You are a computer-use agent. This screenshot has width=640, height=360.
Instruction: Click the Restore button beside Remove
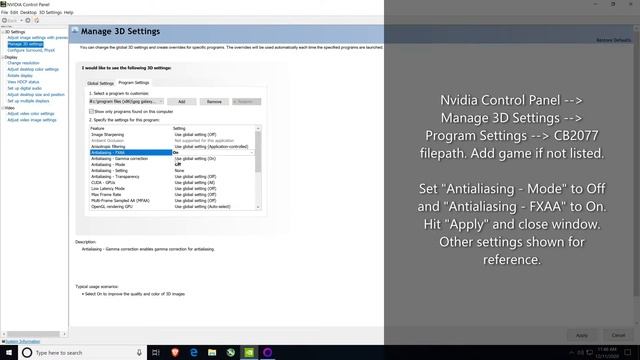click(x=247, y=102)
